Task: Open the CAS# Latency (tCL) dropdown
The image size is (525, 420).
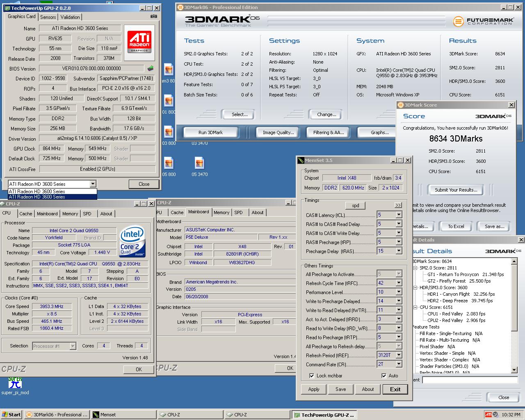Action: (399, 215)
